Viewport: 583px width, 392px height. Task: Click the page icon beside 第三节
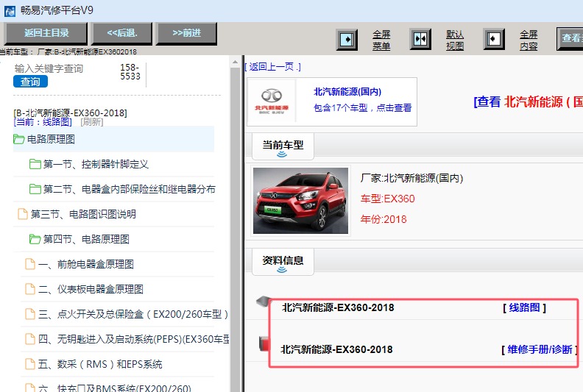click(23, 213)
